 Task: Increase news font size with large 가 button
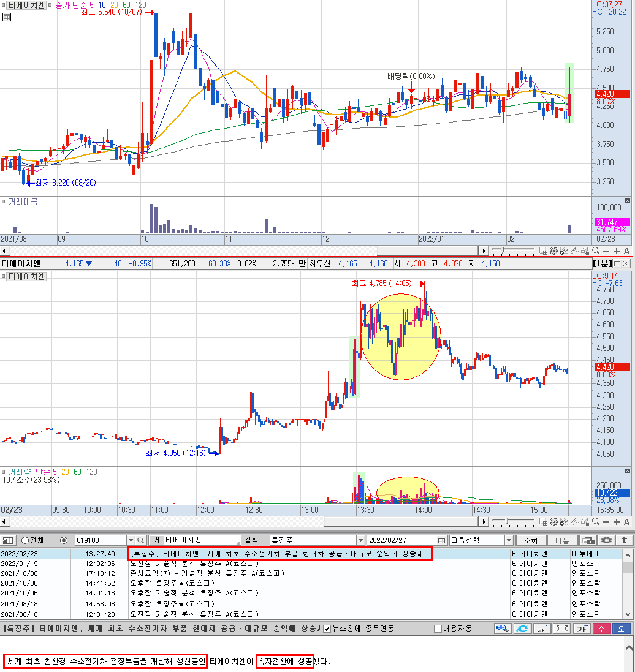click(x=582, y=629)
